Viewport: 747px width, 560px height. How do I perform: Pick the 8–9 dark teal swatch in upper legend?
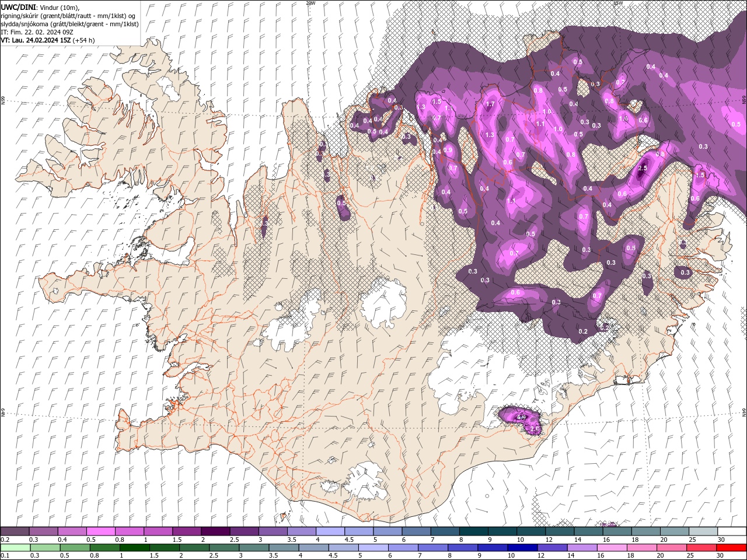tap(474, 531)
